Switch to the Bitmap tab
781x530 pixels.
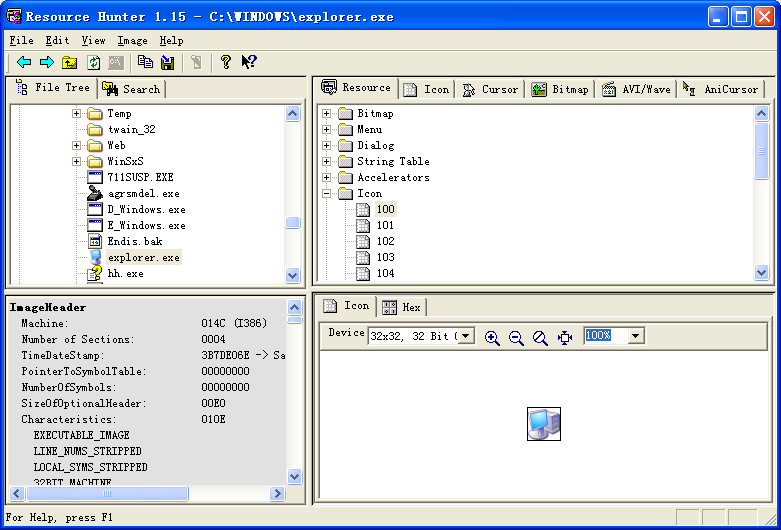560,90
